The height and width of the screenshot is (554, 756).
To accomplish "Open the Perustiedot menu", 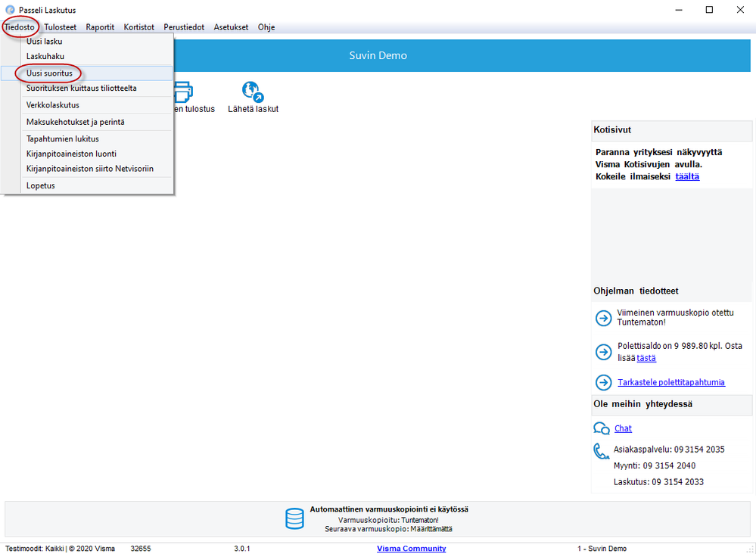I will [x=184, y=27].
